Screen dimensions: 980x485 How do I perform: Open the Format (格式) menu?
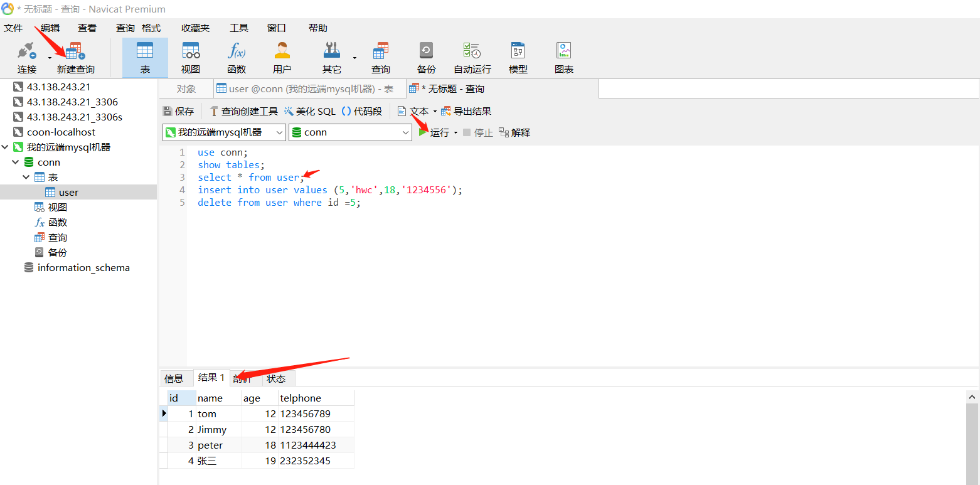click(x=151, y=28)
